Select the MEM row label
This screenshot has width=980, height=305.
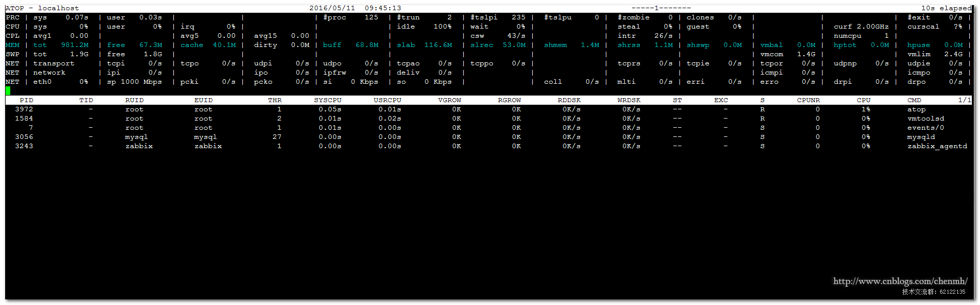(x=13, y=45)
